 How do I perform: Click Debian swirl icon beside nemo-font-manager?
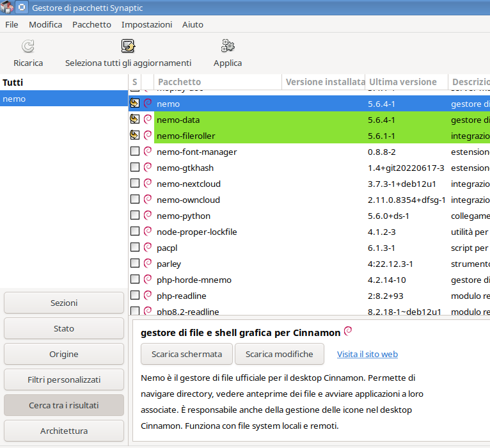(x=148, y=151)
